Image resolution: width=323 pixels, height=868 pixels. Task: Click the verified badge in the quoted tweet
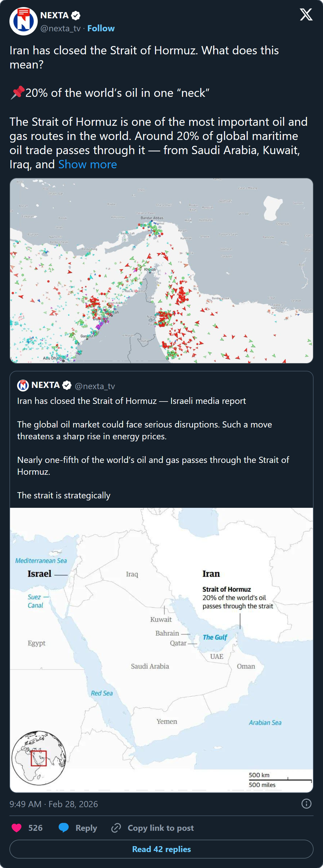point(67,386)
